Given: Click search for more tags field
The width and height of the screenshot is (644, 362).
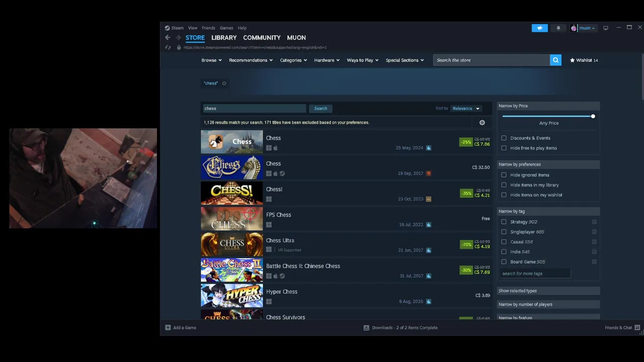Looking at the screenshot, I should [x=535, y=274].
